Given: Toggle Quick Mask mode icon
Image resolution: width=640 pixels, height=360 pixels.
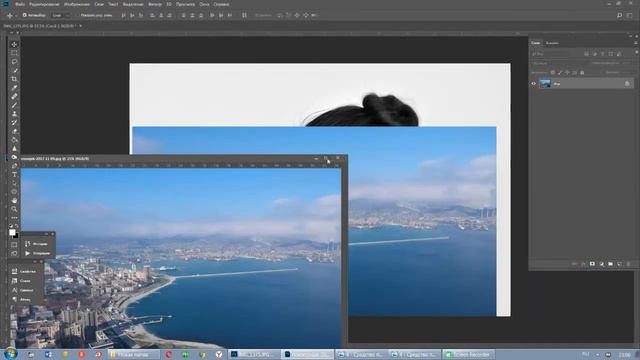Looking at the screenshot, I should [14, 244].
